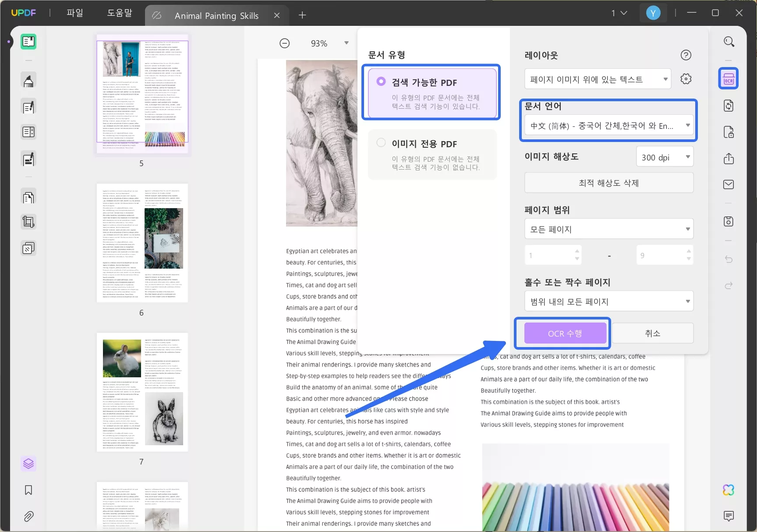Add a new tab with plus

[302, 15]
